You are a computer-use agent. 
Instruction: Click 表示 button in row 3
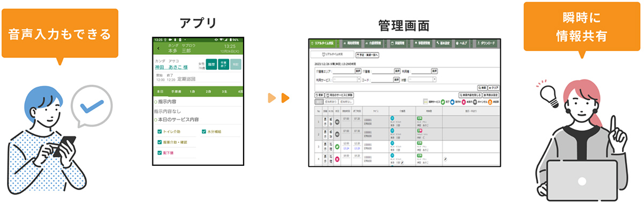pyautogui.click(x=325, y=146)
